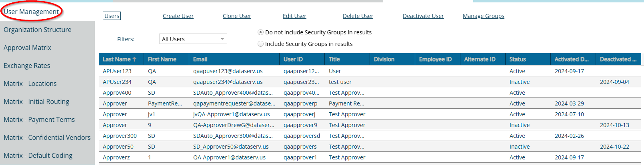
Task: Select the Approver300 user row
Action: (120, 136)
